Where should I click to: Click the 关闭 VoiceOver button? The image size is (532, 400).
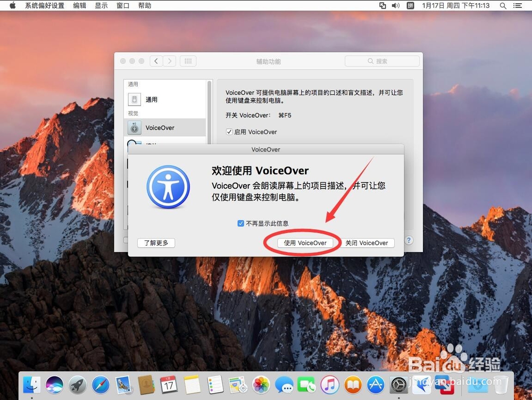click(367, 243)
